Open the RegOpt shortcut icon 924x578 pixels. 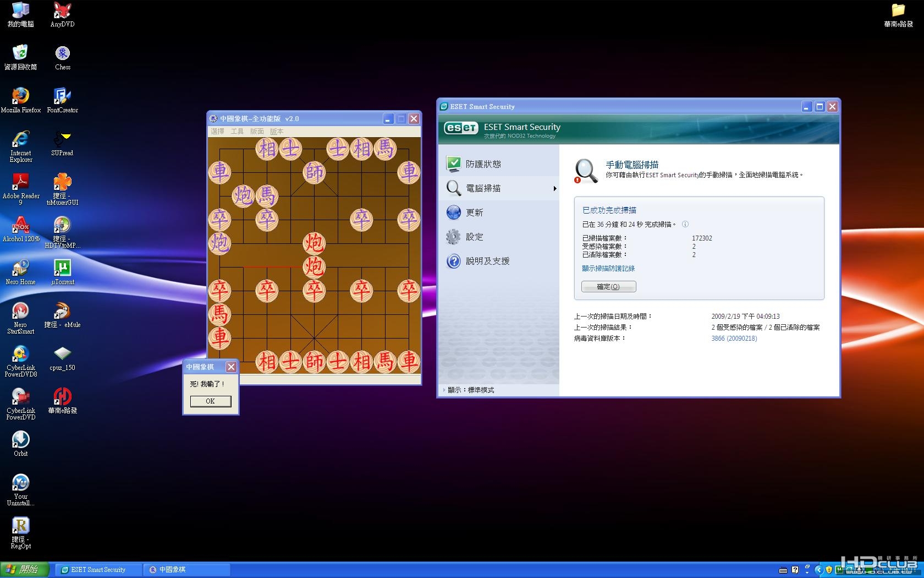(x=20, y=533)
